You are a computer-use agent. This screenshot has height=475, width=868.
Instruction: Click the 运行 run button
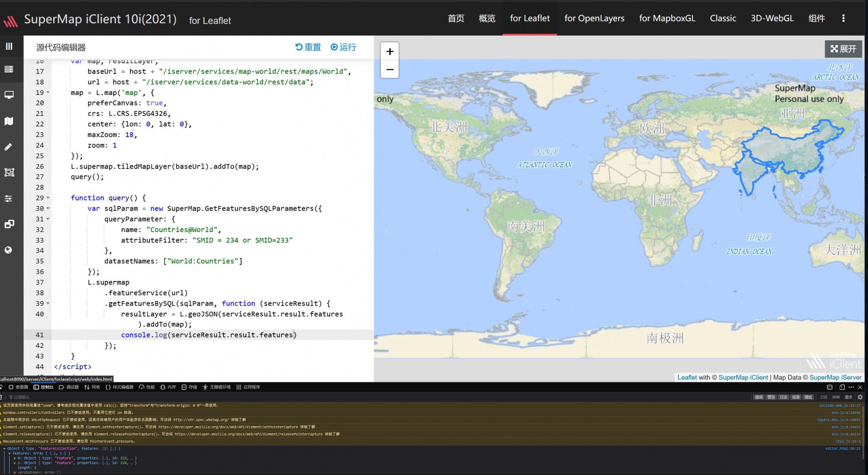[343, 47]
